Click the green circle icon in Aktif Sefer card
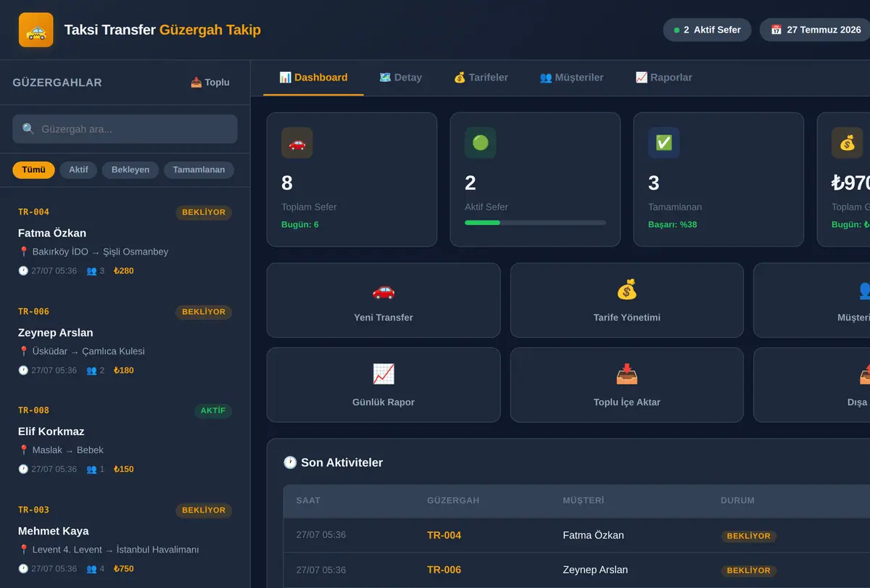 click(481, 143)
